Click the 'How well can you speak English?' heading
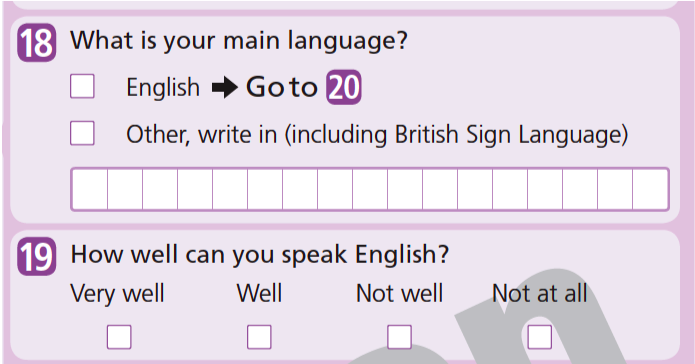Screen dimensions: 695x364 pos(260,255)
